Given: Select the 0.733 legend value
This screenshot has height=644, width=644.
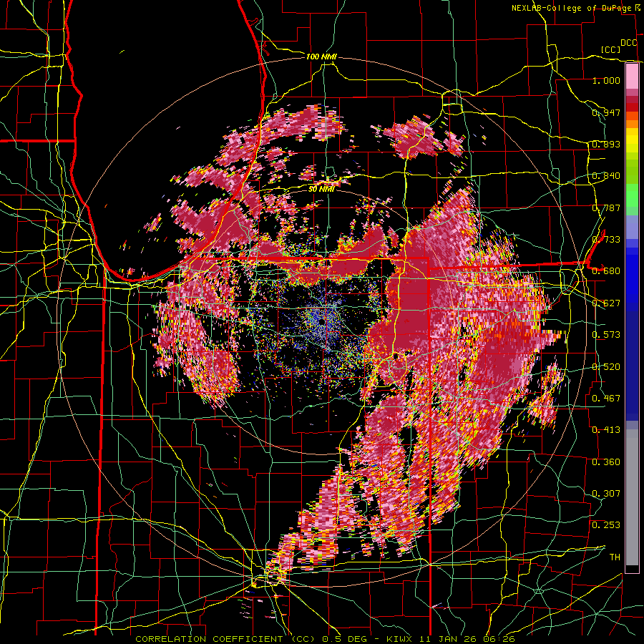Looking at the screenshot, I should [606, 240].
